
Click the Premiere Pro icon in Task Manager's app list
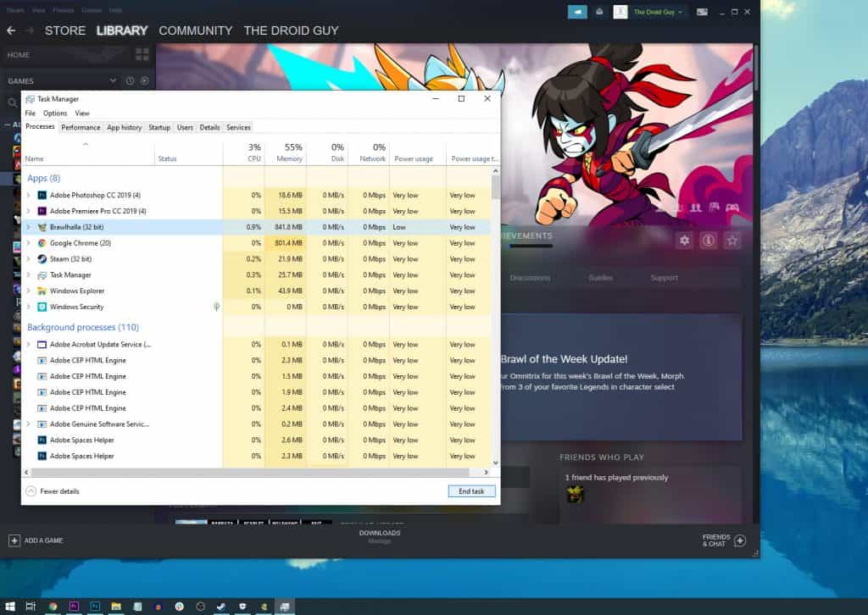(x=42, y=211)
